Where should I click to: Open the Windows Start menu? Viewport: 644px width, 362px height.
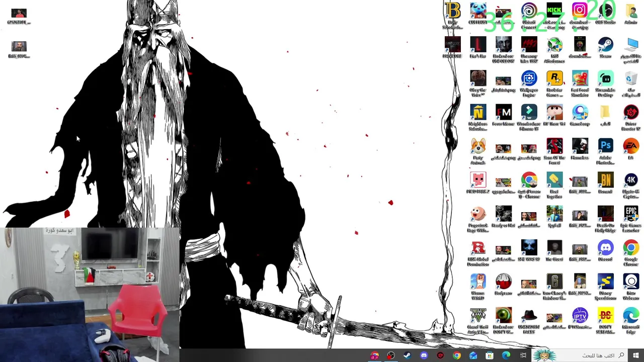[636, 355]
